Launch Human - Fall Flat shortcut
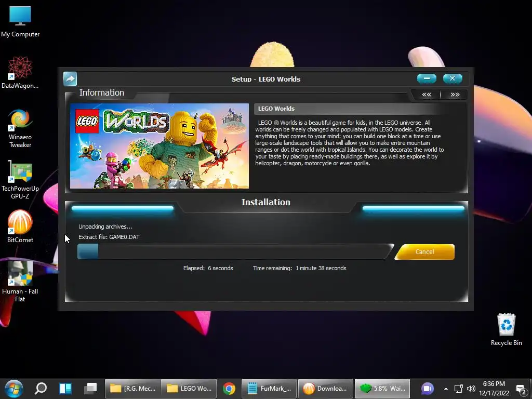Screen dimensions: 532x399 point(20,282)
